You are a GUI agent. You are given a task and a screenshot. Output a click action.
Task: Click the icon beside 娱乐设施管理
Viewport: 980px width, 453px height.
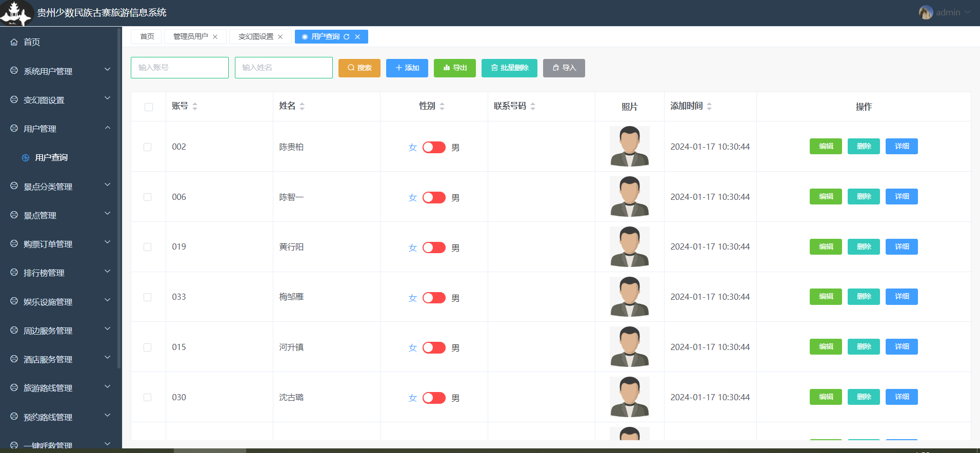point(14,301)
